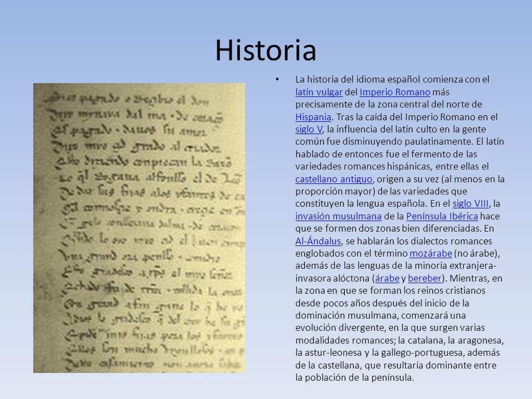This screenshot has width=532, height=399.
Task: Click the 'árabe' link
Action: (x=387, y=278)
